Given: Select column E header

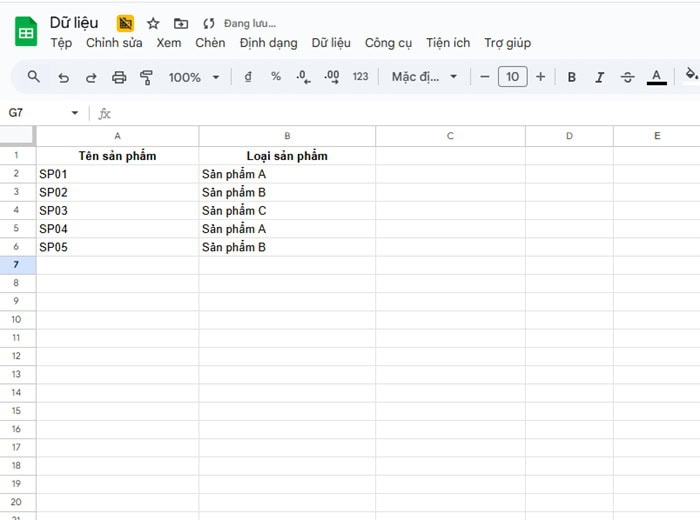Looking at the screenshot, I should point(657,136).
